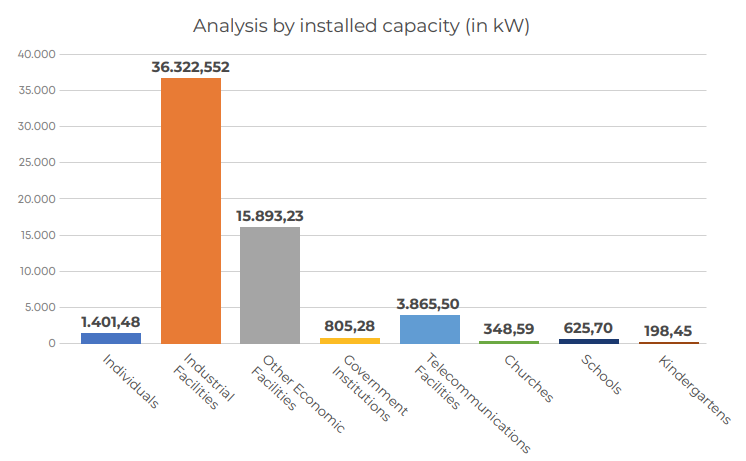Select the blue Individuals bar
This screenshot has width=746, height=461.
[x=111, y=338]
